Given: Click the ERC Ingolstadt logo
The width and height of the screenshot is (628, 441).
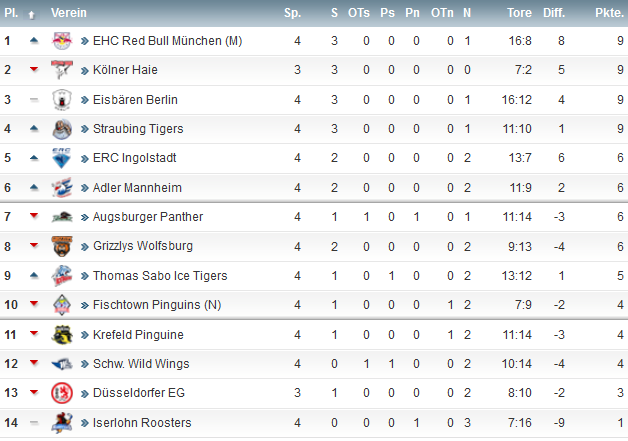Looking at the screenshot, I should coord(62,158).
